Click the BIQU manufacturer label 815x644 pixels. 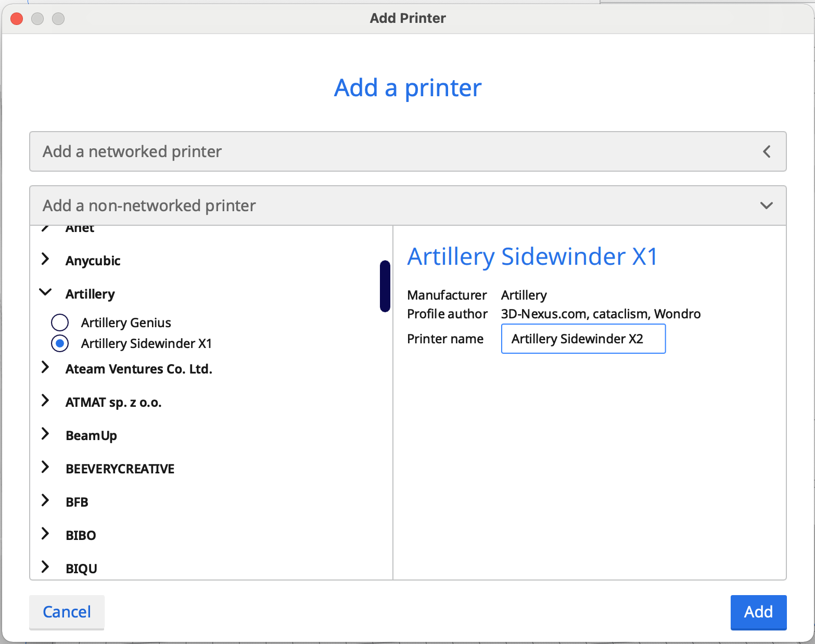click(81, 569)
